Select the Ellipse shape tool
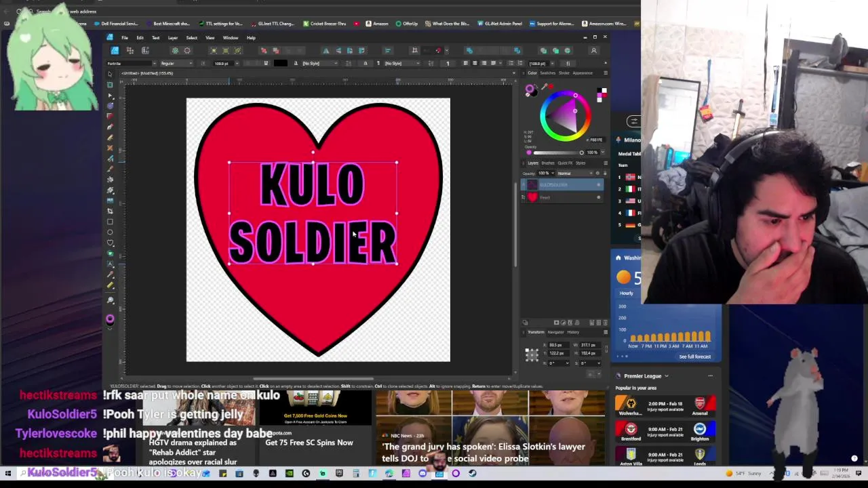The image size is (868, 488). tap(110, 232)
